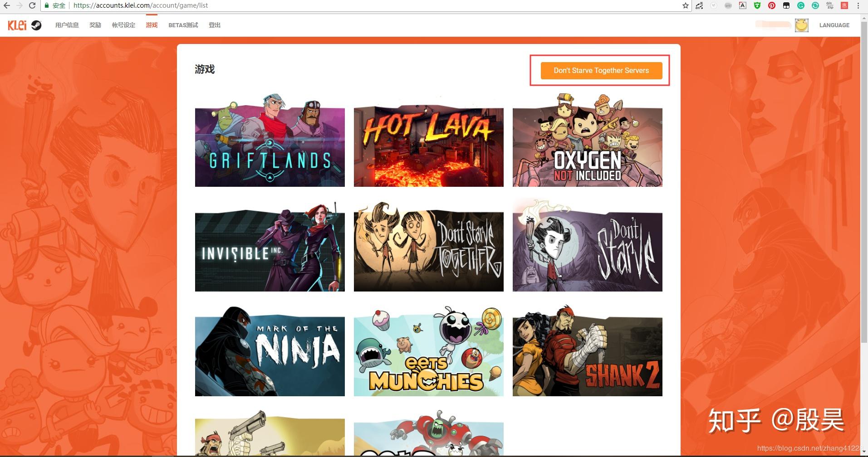Viewport: 868px width, 457px height.
Task: Open the LANGUAGE selector
Action: (x=834, y=25)
